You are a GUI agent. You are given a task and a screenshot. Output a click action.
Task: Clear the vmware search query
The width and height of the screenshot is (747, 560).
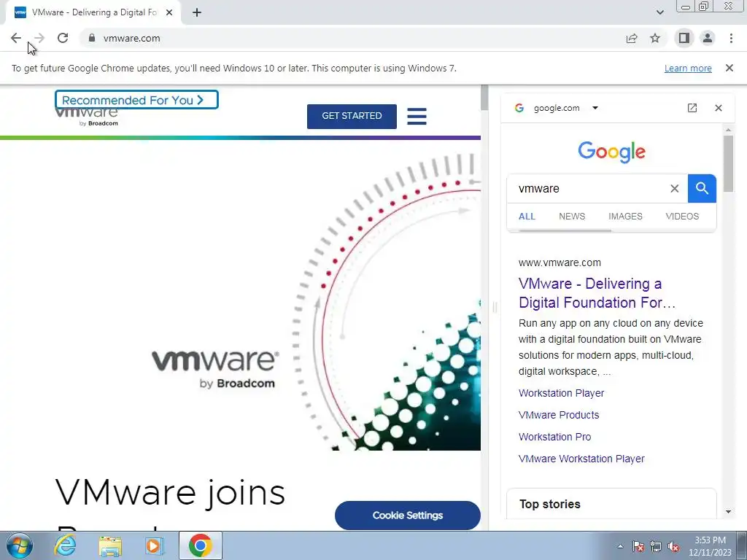[675, 189]
